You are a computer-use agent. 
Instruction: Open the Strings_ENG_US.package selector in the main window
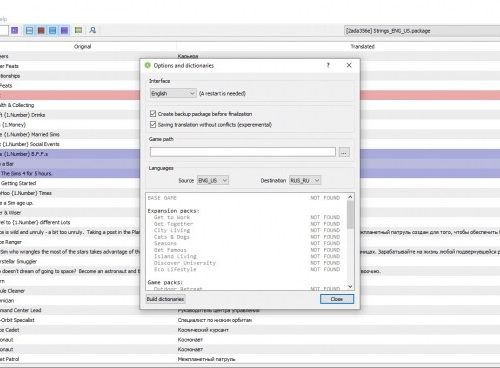pos(422,31)
